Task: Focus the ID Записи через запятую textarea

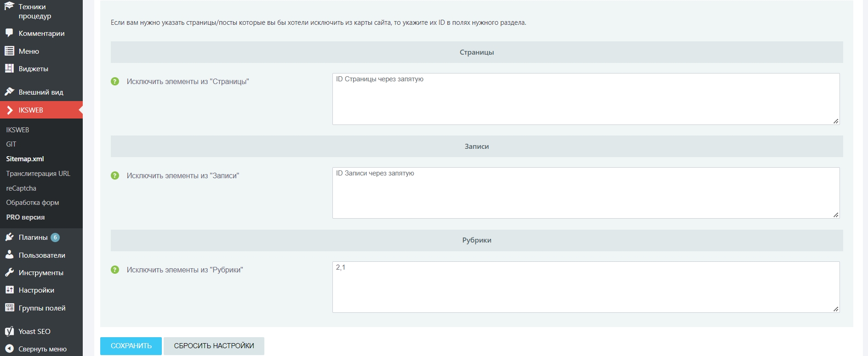Action: (x=586, y=193)
